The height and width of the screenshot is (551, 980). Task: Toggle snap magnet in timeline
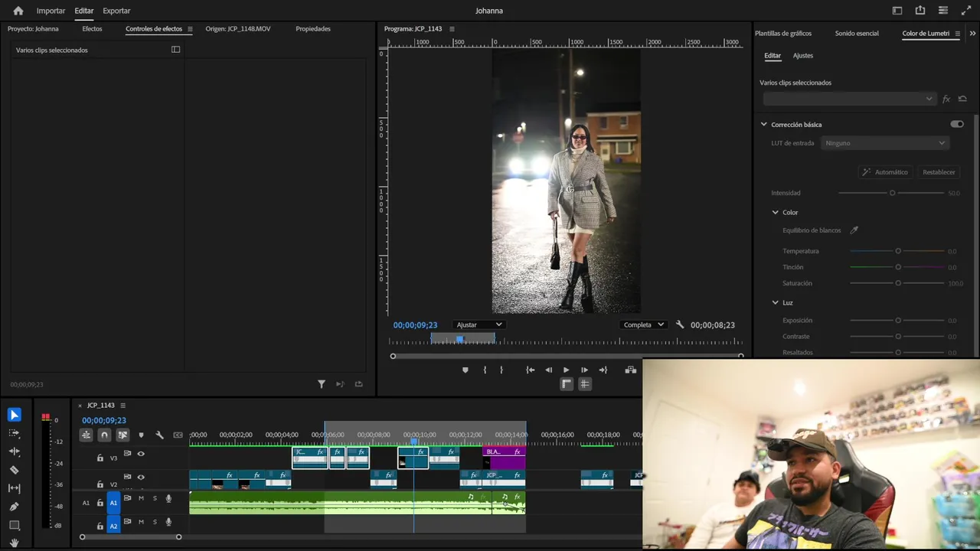click(x=104, y=435)
